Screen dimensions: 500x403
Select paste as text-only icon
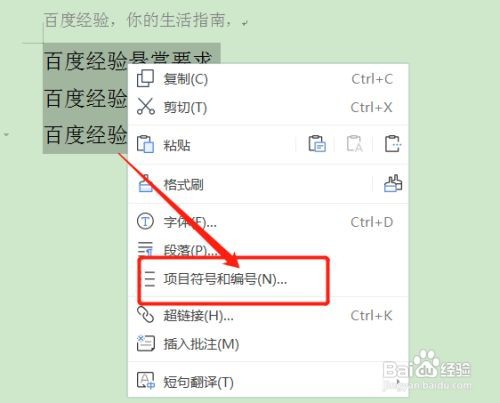(x=354, y=144)
